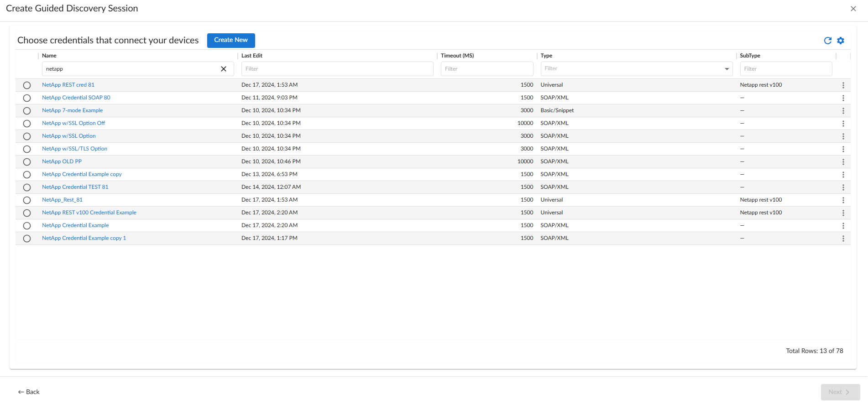Close the Guided Discovery Session dialog
868x405 pixels.
click(853, 9)
